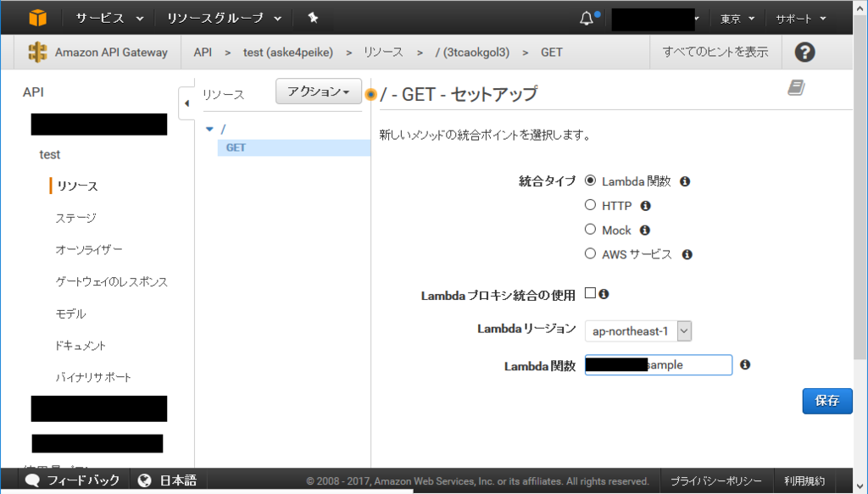Screen dimensions: 868x494
Task: Click the globe language icon
Action: pyautogui.click(x=144, y=480)
